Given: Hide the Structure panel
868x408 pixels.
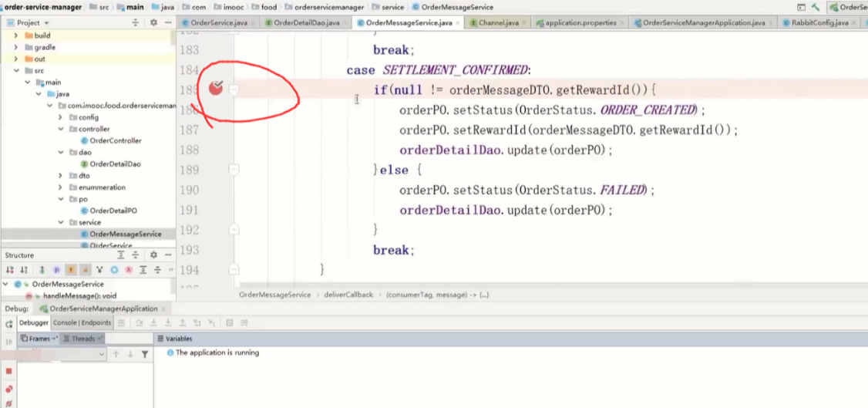Looking at the screenshot, I should (x=168, y=255).
